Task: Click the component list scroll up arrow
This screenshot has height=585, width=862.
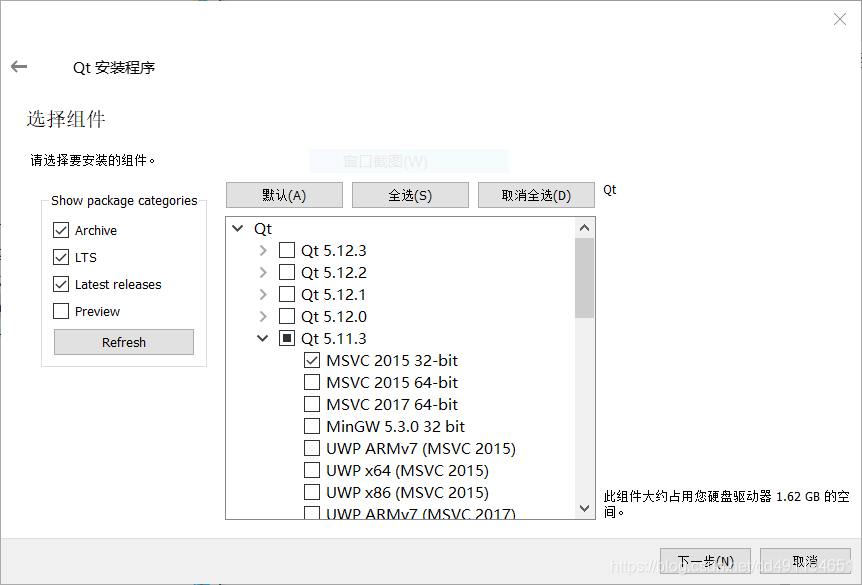Action: point(584,228)
